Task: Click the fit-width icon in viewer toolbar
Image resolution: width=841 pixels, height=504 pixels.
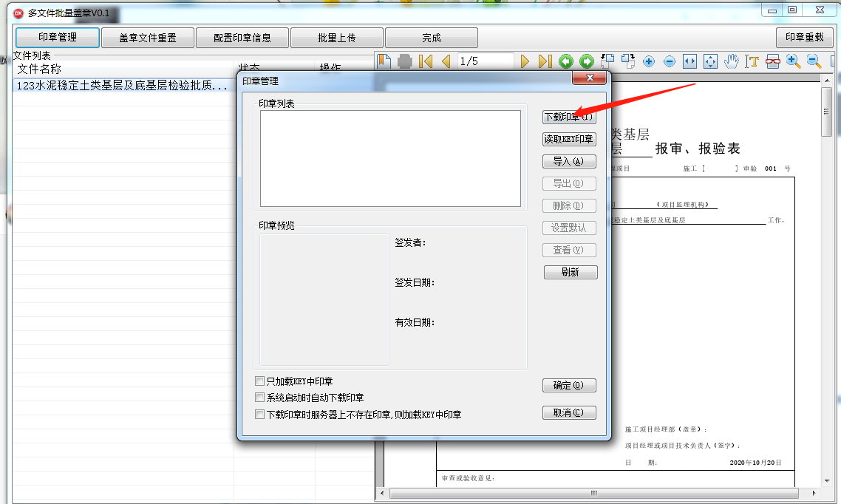Action: (x=690, y=61)
